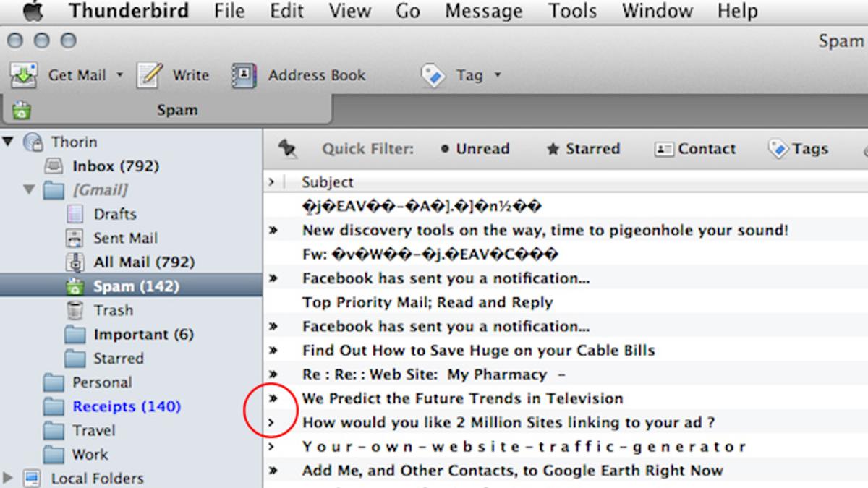Select the Spam tab
The width and height of the screenshot is (868, 488).
point(166,110)
